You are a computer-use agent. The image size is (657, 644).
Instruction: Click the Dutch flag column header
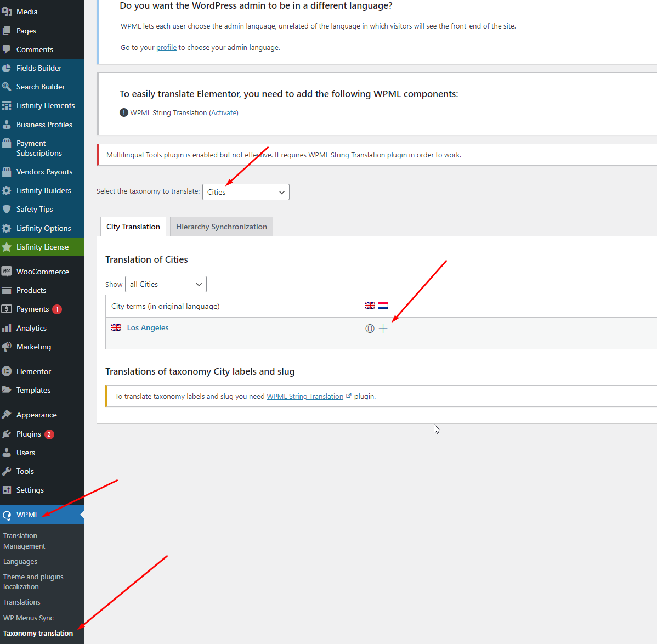coord(383,306)
